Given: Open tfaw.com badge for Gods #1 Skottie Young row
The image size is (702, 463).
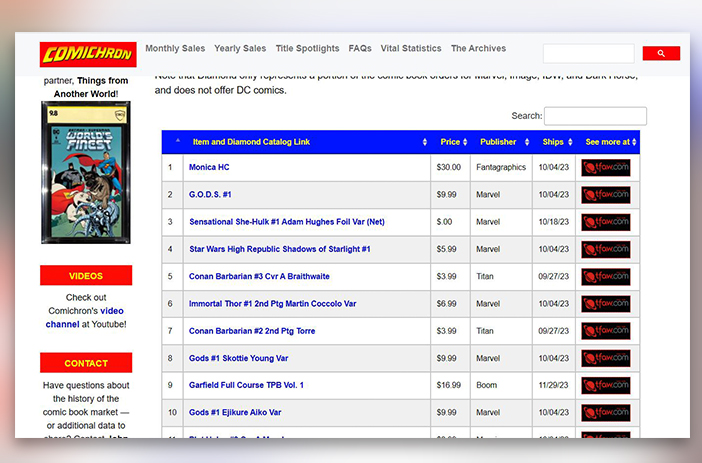Looking at the screenshot, I should [606, 358].
